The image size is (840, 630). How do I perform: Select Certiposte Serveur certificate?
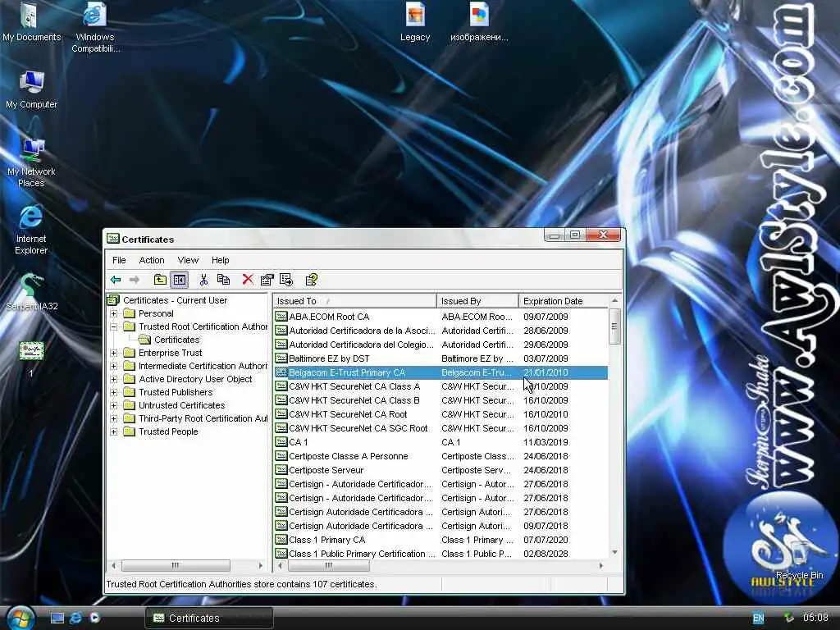[441, 470]
